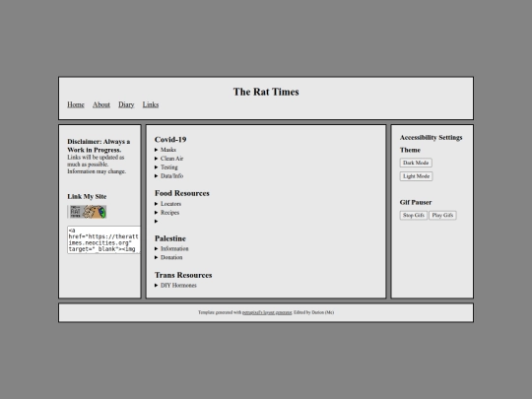Image resolution: width=532 pixels, height=399 pixels.
Task: Click the Palestine heading
Action: tap(170, 238)
